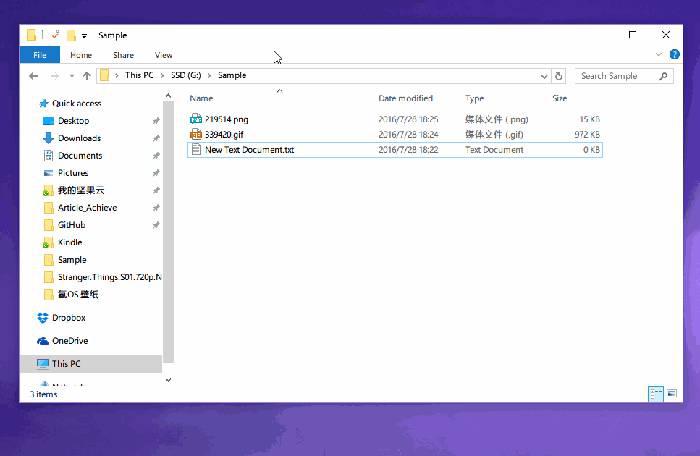Image resolution: width=700 pixels, height=456 pixels.
Task: Click New folder icon in title bar
Action: [71, 35]
